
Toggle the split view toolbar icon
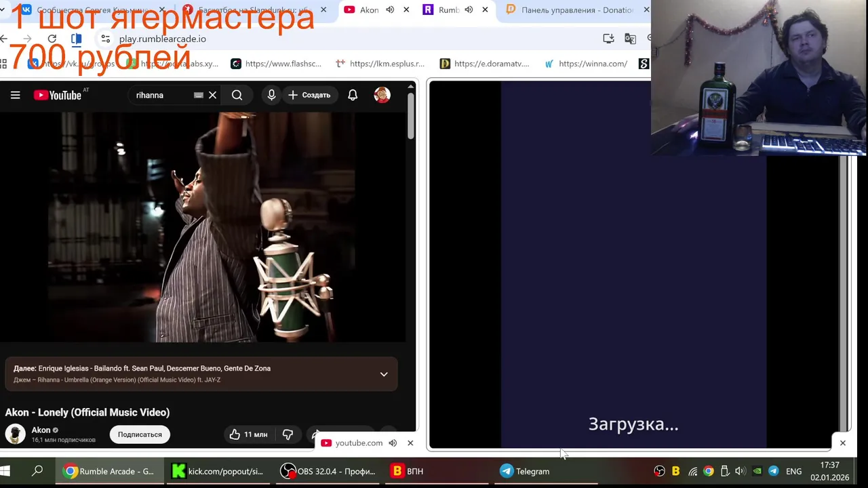[x=76, y=39]
